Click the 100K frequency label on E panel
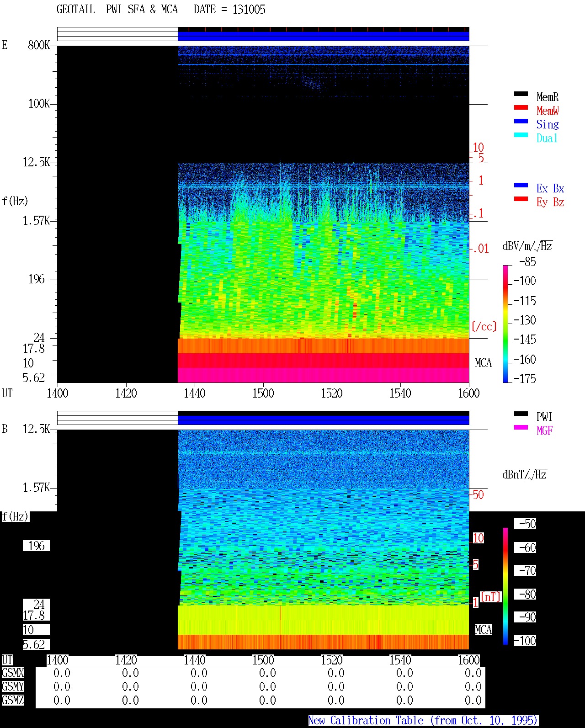585x728 pixels. coord(39,103)
